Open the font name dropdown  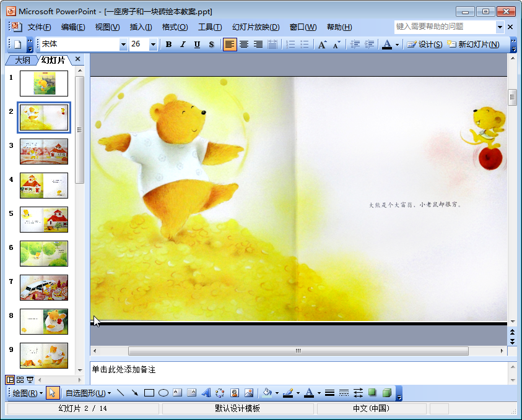pos(123,45)
